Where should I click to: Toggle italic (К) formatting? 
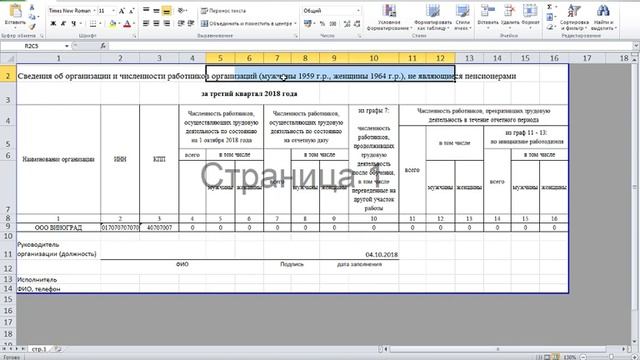pos(63,24)
